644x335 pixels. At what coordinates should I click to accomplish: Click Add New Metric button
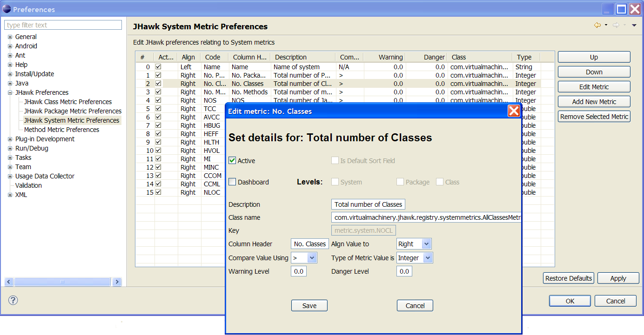click(594, 102)
